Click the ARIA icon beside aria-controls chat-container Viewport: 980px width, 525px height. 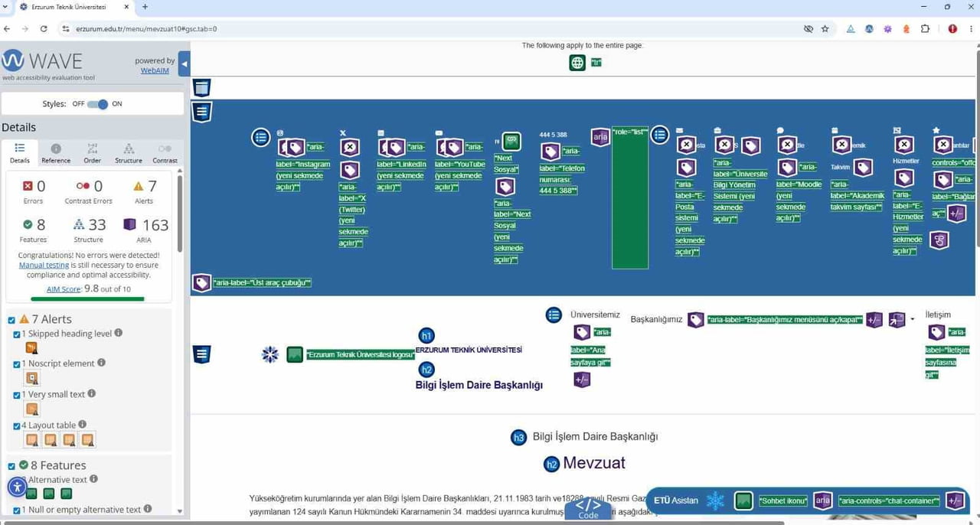point(822,501)
